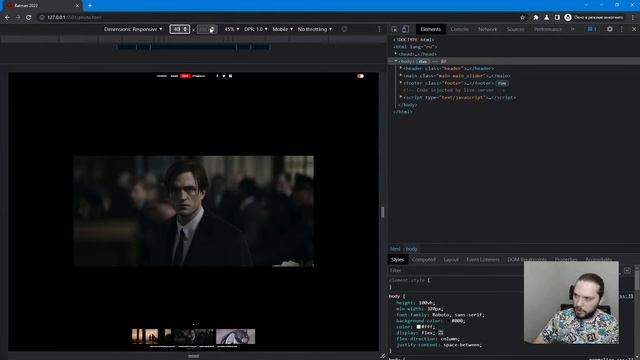Viewport: 640px width, 360px height.
Task: Expand the footer class="footer" node
Action: click(401, 83)
